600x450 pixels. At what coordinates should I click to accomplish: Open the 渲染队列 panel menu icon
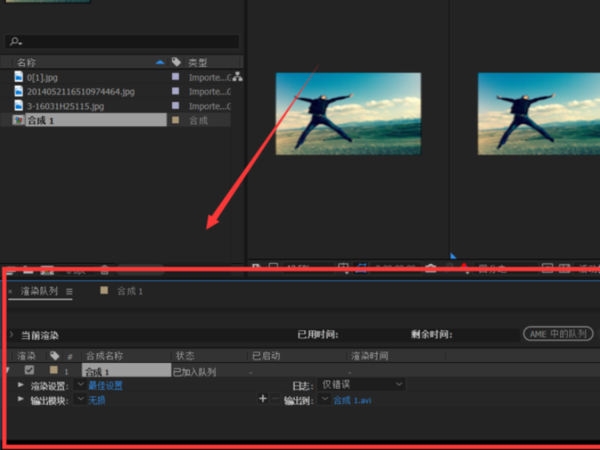[x=70, y=292]
